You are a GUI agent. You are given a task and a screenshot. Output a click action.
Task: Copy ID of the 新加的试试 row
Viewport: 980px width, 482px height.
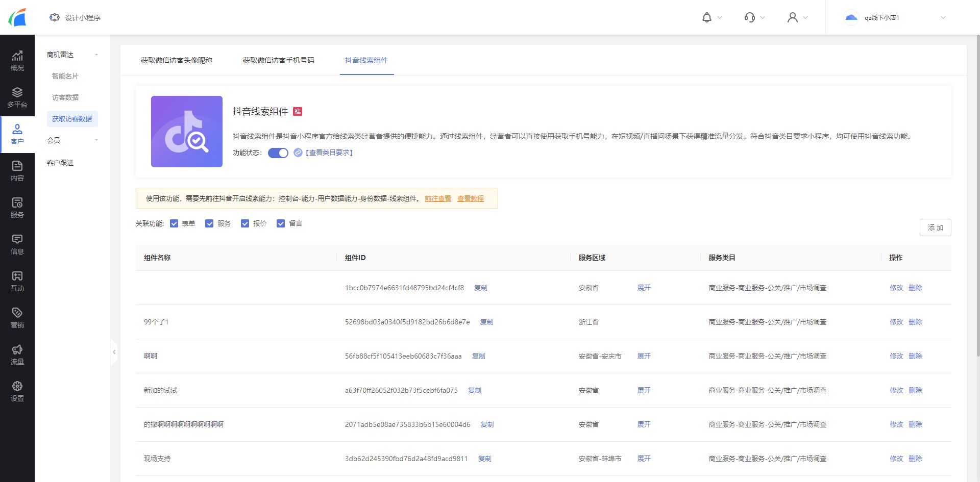point(475,390)
